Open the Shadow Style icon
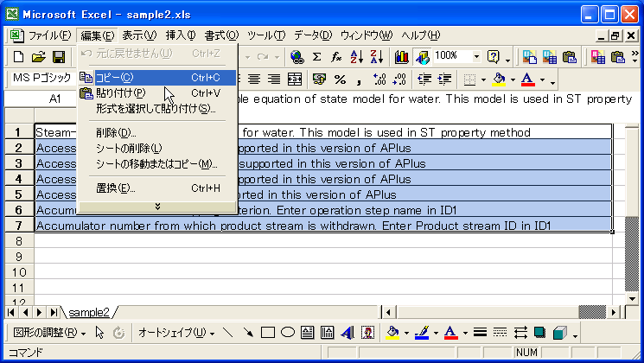This screenshot has width=644, height=363. [540, 332]
